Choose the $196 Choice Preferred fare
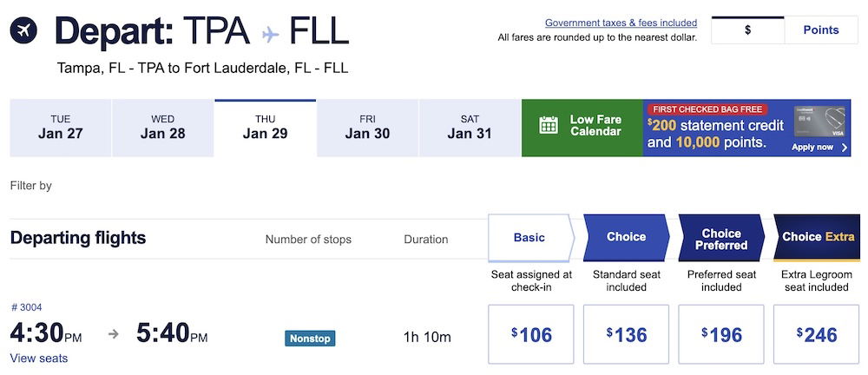The image size is (868, 375). [x=721, y=334]
